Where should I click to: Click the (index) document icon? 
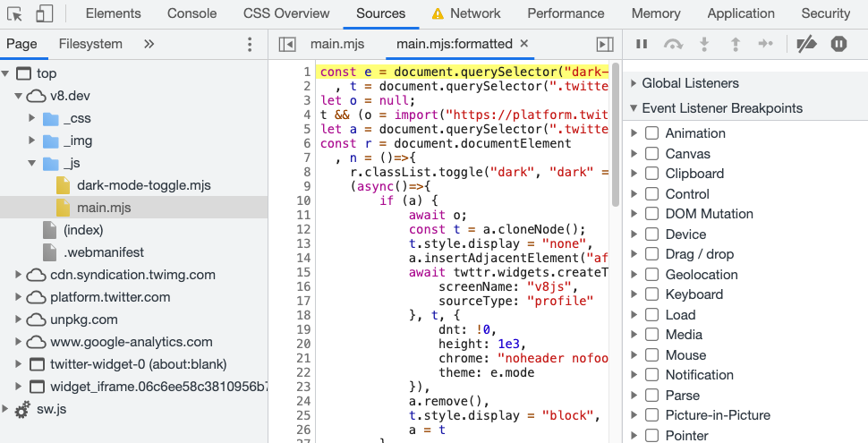pyautogui.click(x=50, y=230)
